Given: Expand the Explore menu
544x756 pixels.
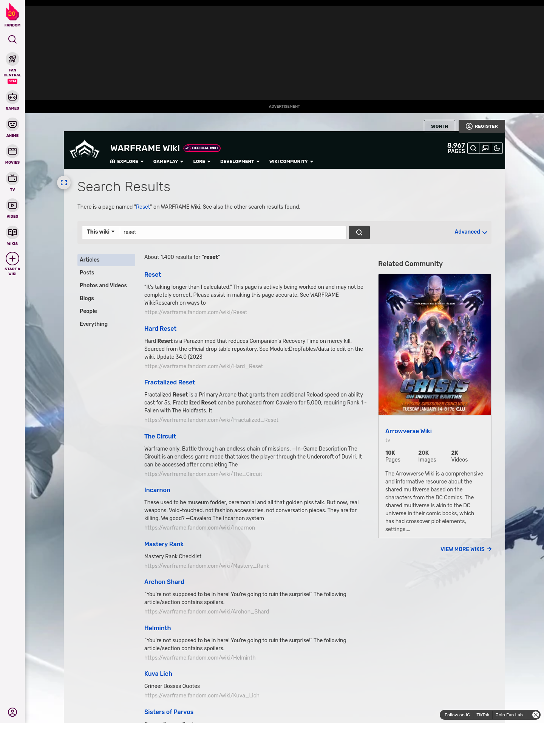Looking at the screenshot, I should pyautogui.click(x=127, y=161).
